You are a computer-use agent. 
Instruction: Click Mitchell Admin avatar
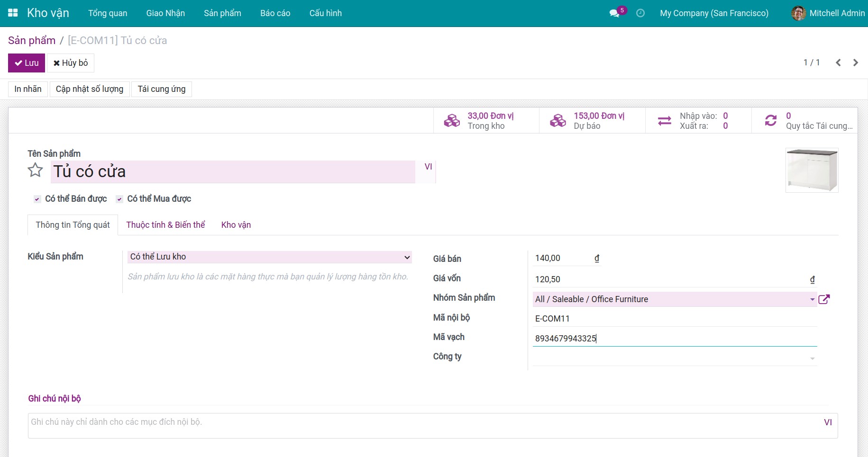click(799, 13)
